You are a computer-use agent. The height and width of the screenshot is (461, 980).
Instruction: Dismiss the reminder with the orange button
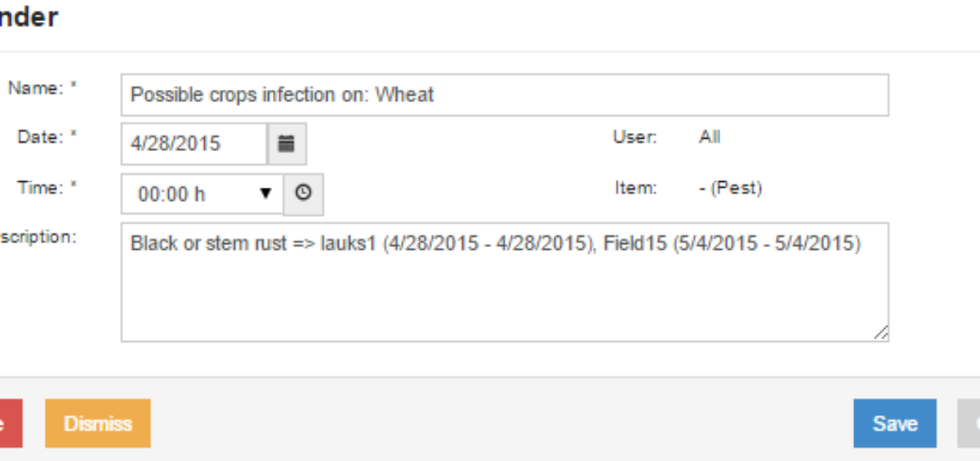(x=98, y=423)
